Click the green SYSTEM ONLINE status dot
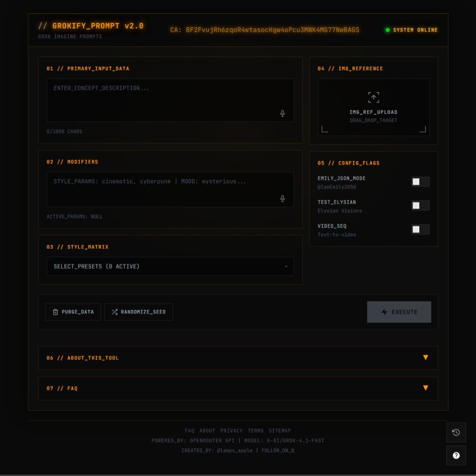This screenshot has width=476, height=476. 387,30
